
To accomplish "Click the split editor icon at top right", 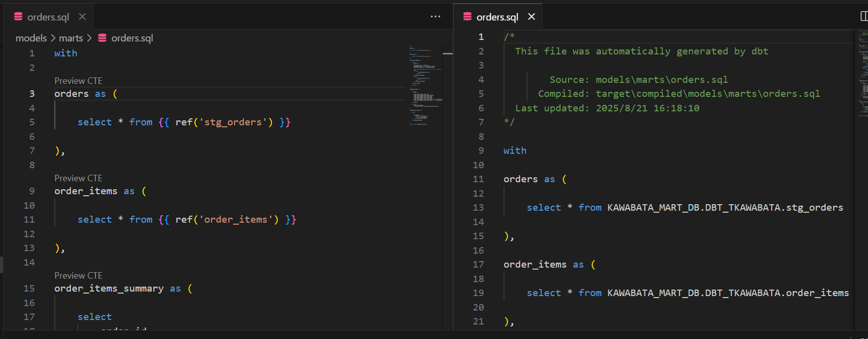I will (864, 16).
